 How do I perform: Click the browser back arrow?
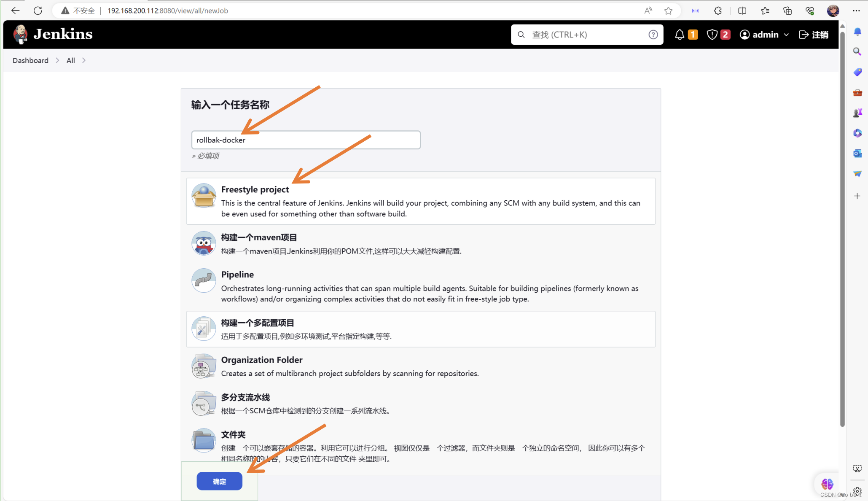point(16,11)
